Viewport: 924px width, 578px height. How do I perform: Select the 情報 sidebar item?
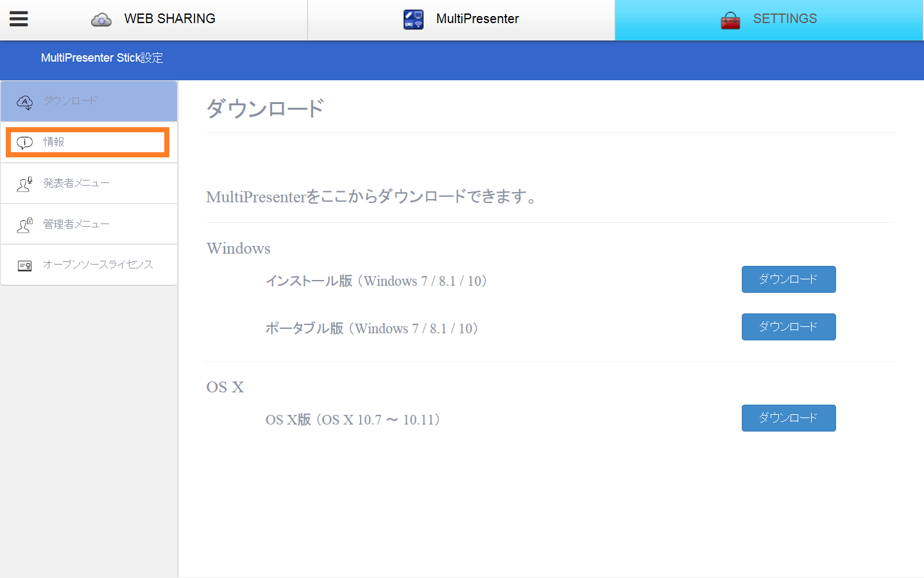(x=87, y=142)
